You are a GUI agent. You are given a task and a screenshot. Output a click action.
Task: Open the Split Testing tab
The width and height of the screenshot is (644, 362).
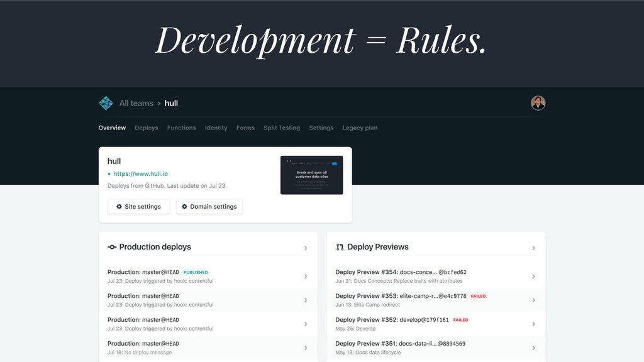[282, 128]
